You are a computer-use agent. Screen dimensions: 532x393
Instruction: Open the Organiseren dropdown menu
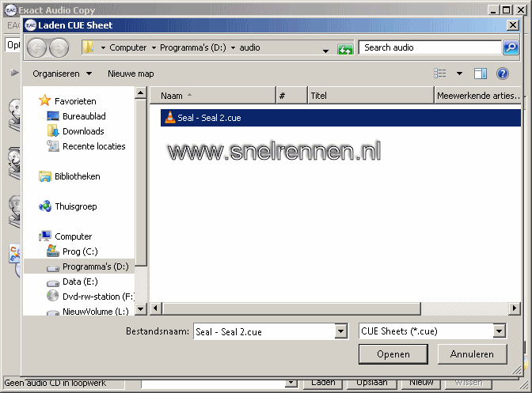[63, 74]
